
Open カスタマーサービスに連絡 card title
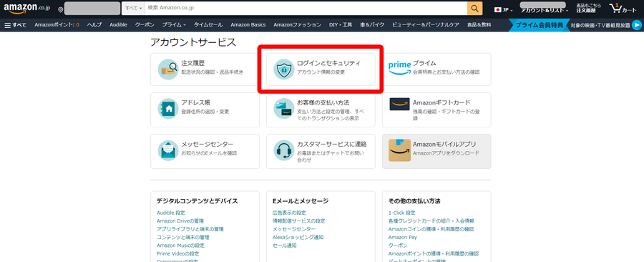coord(332,145)
